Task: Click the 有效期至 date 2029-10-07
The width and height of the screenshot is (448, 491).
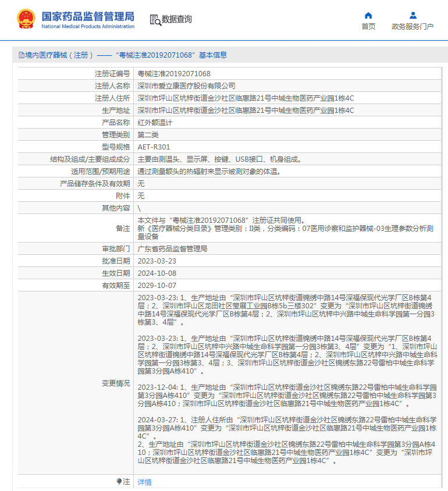Action: tap(157, 285)
